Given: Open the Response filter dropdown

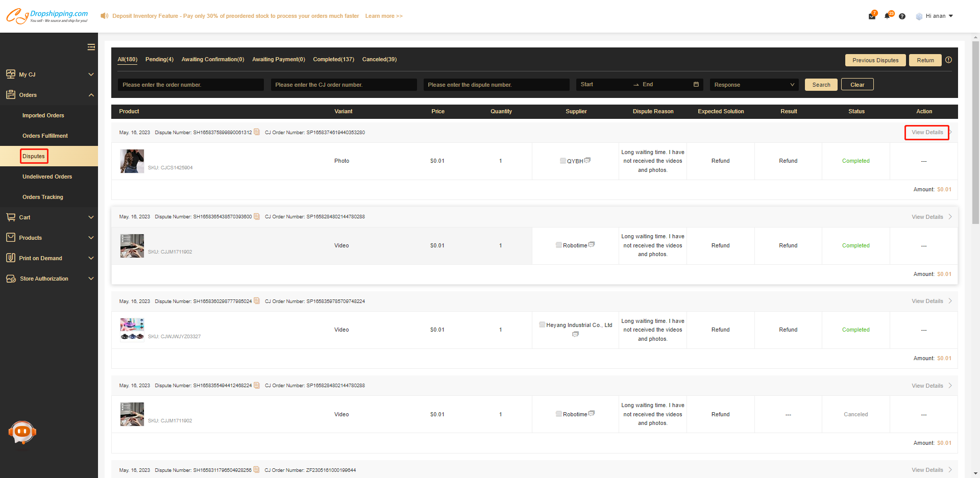Looking at the screenshot, I should (x=753, y=85).
